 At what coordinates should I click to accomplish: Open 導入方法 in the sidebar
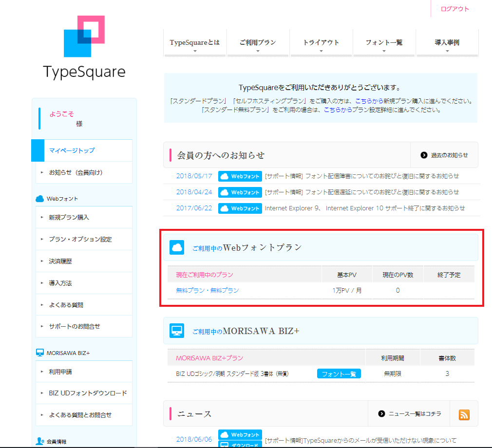coord(84,283)
